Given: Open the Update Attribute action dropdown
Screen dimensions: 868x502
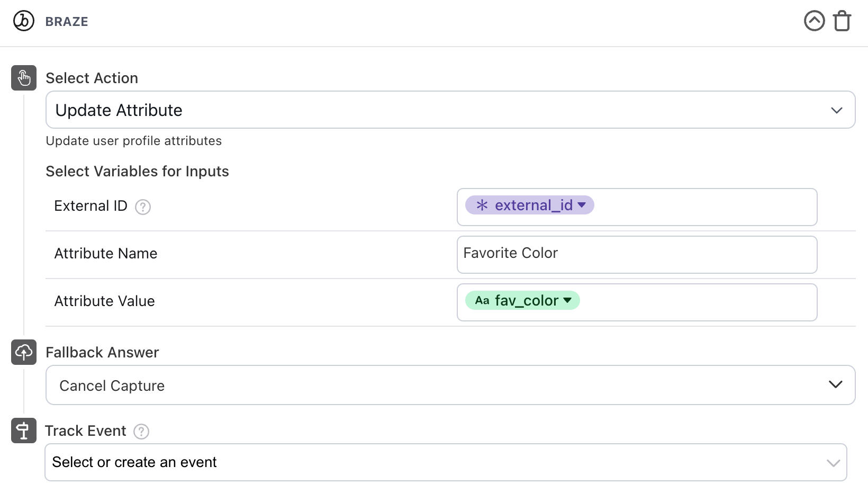Looking at the screenshot, I should pyautogui.click(x=450, y=110).
